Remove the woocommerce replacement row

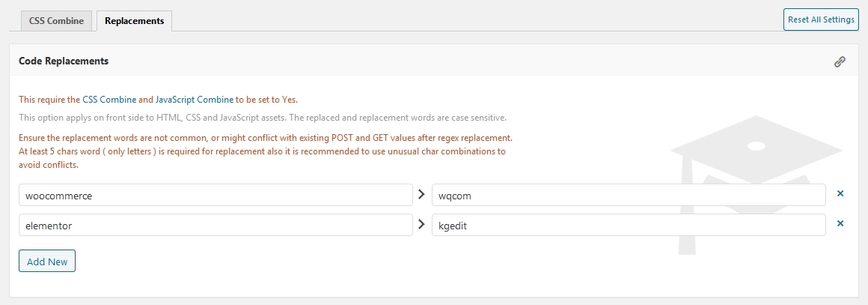[840, 193]
